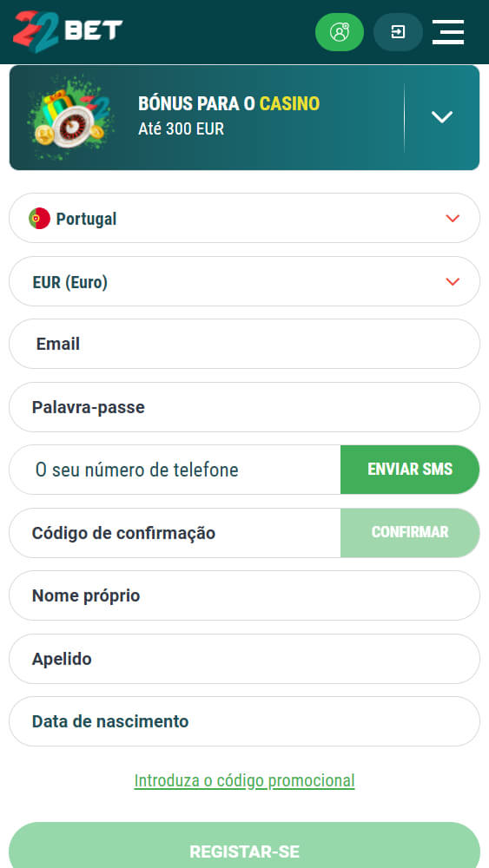Open the EUR (Euro) currency dropdown
Viewport: 489px width, 868px height.
click(244, 281)
